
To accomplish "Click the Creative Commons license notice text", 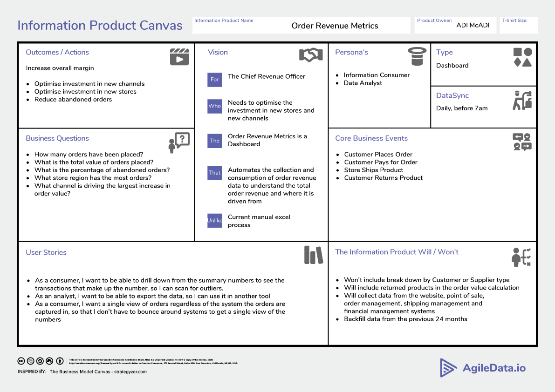I will [x=154, y=361].
